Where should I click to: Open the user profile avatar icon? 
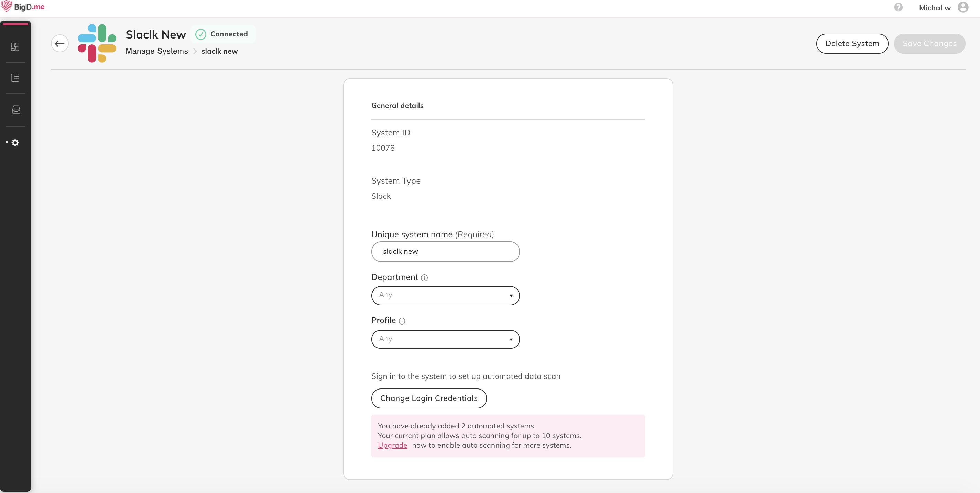pyautogui.click(x=963, y=8)
